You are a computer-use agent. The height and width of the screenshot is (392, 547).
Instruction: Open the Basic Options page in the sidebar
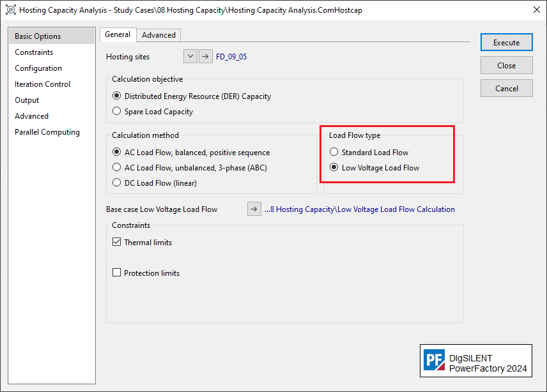click(52, 36)
